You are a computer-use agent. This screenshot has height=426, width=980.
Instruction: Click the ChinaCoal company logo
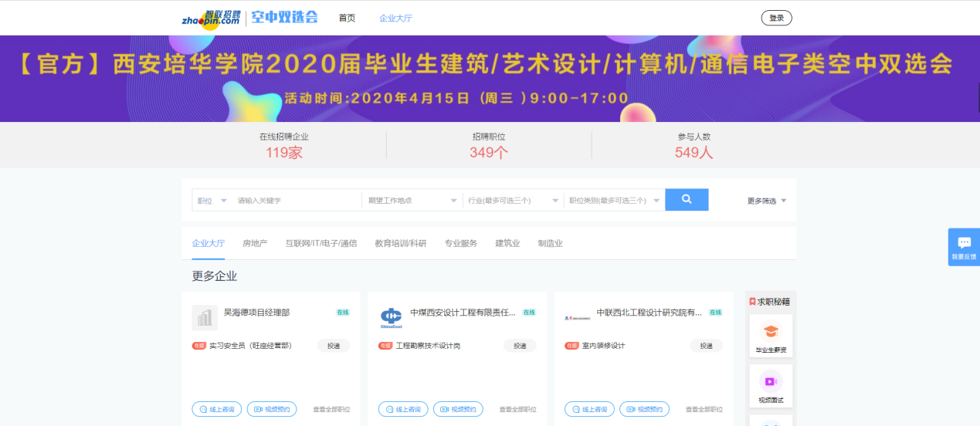pos(392,317)
